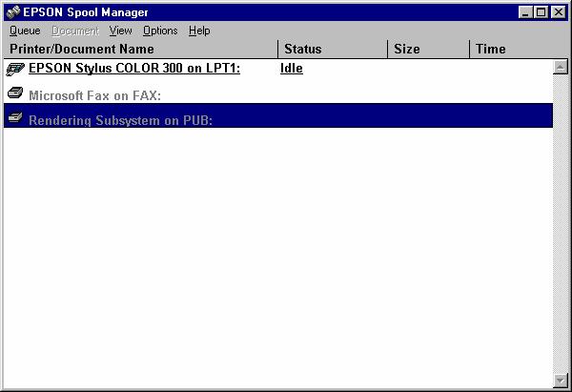Click the Time column header
Viewport: 572px width, 392px height.
pyautogui.click(x=519, y=49)
